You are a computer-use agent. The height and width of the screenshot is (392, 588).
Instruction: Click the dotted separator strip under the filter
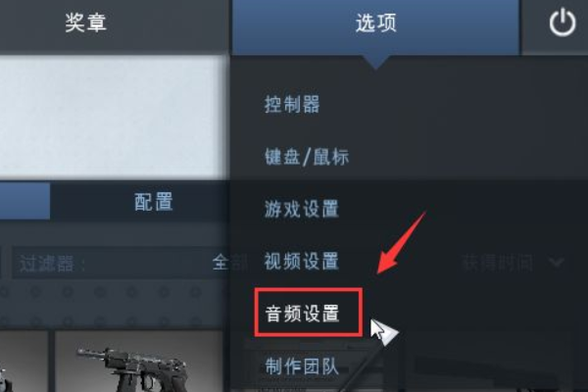113,306
